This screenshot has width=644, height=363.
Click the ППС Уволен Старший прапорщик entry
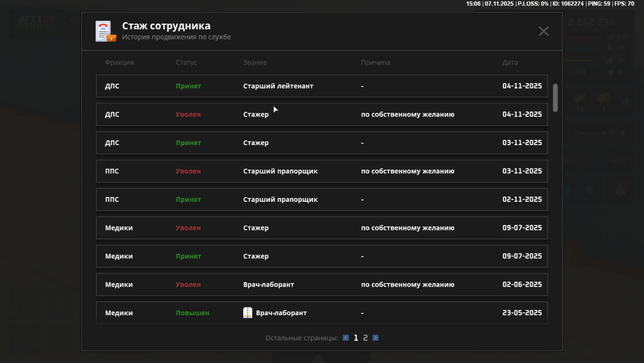click(x=321, y=171)
